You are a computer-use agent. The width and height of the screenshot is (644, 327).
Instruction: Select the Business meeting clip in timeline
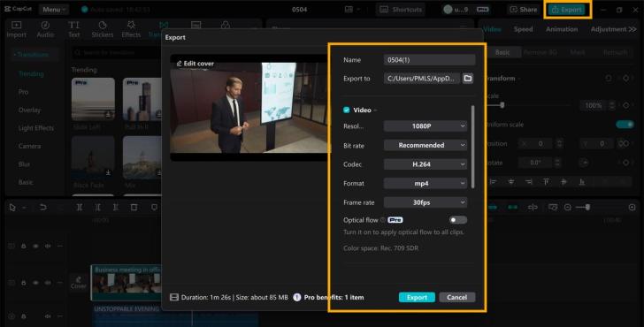pyautogui.click(x=126, y=283)
